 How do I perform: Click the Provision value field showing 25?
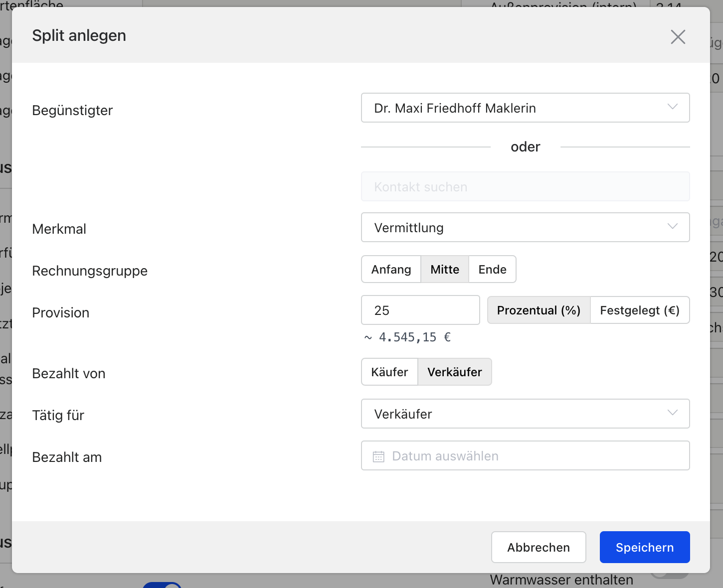click(x=420, y=310)
